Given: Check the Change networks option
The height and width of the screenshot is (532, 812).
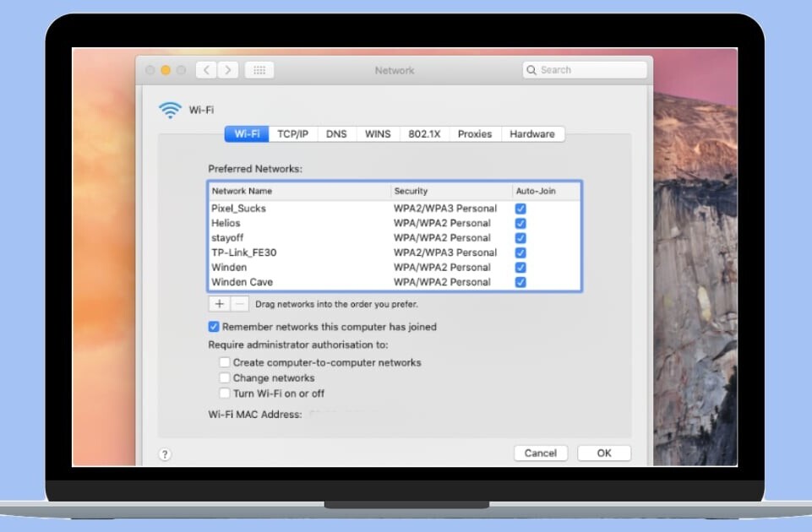Looking at the screenshot, I should tap(225, 378).
